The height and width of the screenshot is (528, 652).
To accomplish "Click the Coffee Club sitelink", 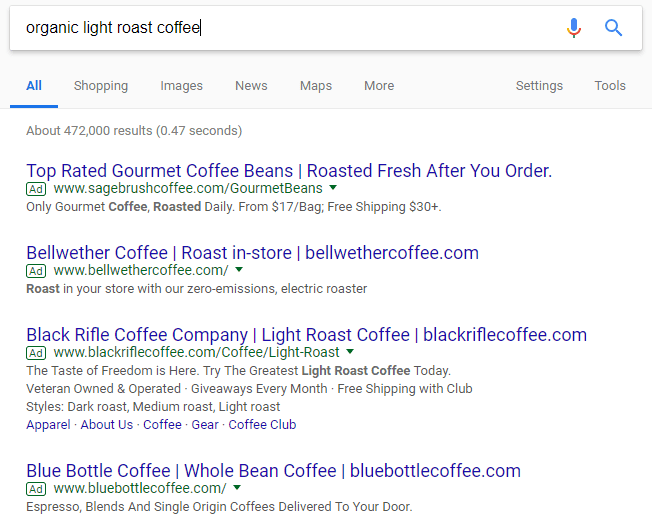I will tap(262, 424).
